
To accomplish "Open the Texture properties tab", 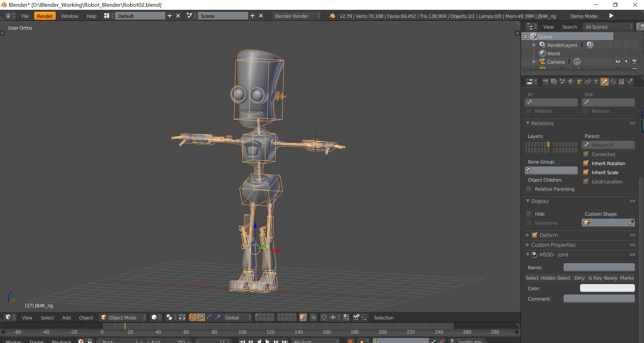I will click(621, 82).
